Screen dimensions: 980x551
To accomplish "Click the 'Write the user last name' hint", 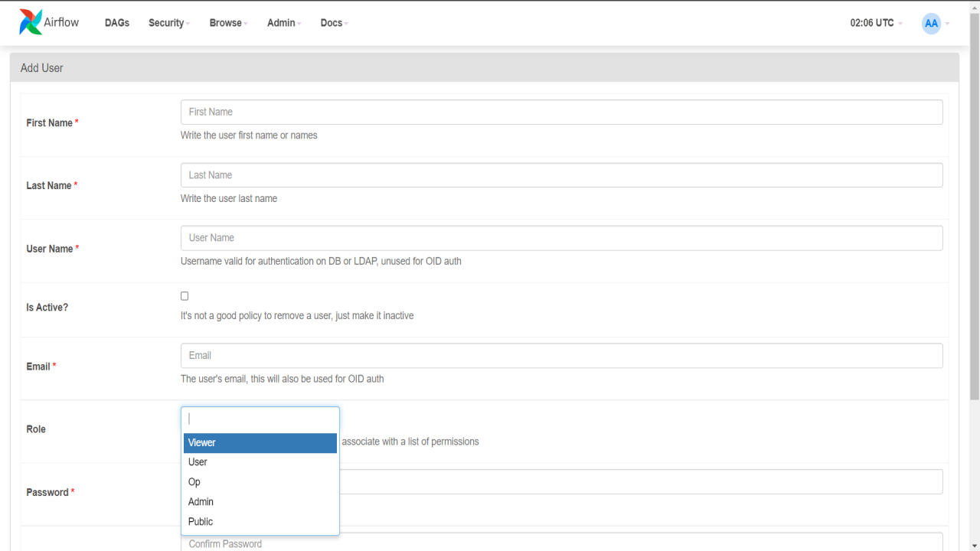I will pyautogui.click(x=229, y=198).
